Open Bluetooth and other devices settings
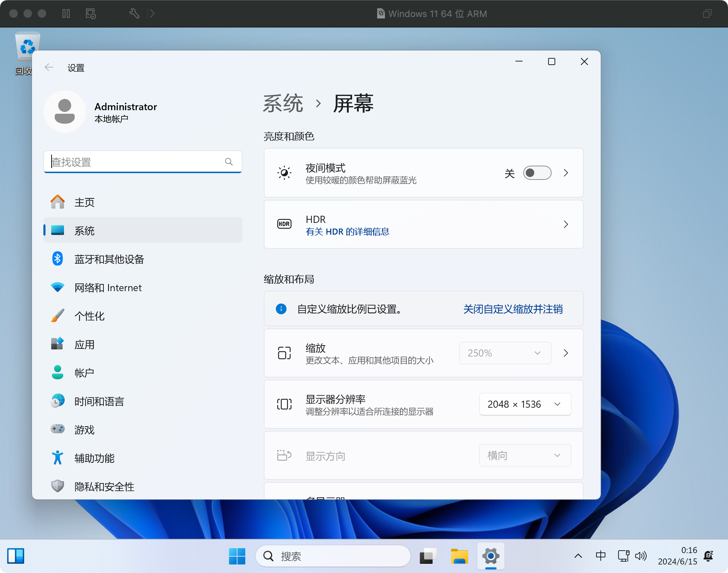This screenshot has height=573, width=728. 143,259
